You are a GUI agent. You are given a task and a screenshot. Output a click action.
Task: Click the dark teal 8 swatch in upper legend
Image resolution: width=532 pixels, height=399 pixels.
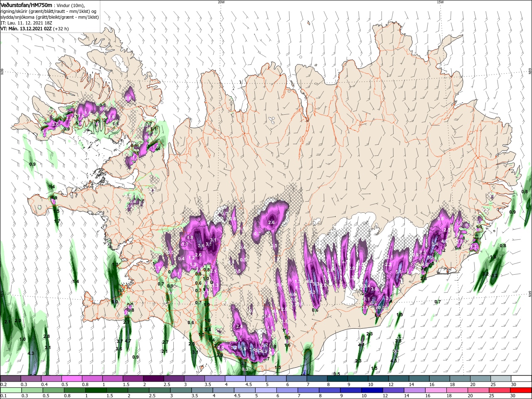click(x=337, y=379)
